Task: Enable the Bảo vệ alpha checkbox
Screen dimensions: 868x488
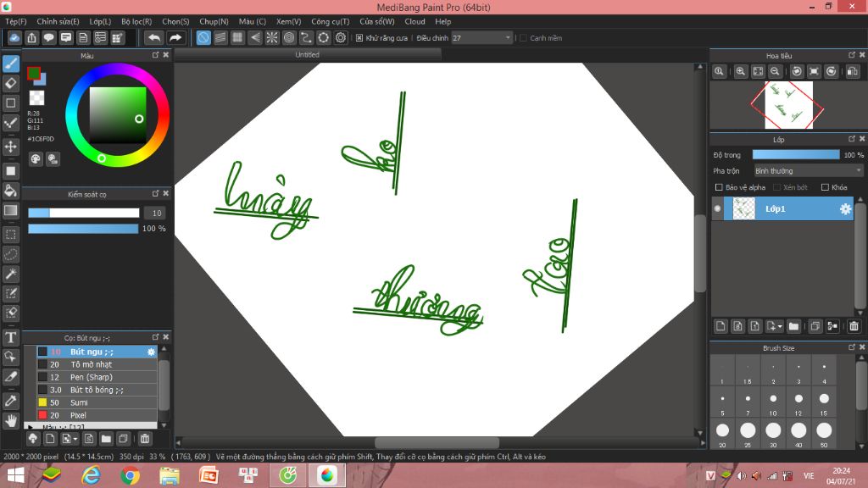Action: point(720,187)
